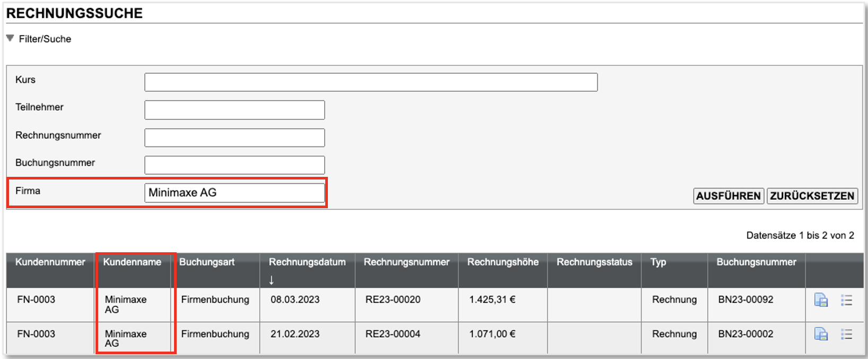Click the ZURÜCKSETZEN button

812,196
